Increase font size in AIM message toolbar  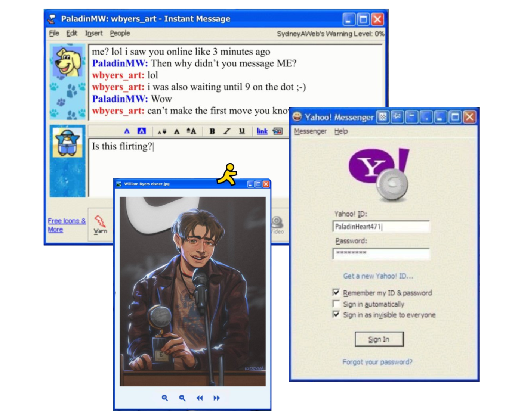pos(191,131)
